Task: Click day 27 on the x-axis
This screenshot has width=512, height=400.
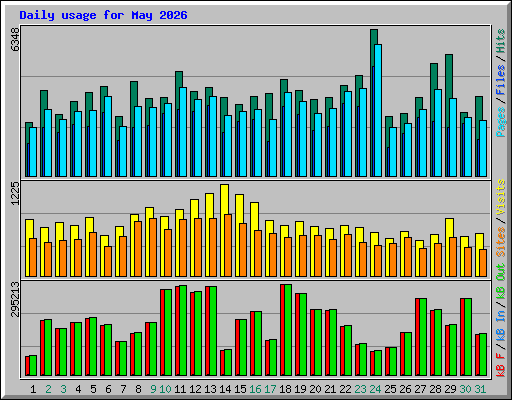Action: pyautogui.click(x=420, y=389)
